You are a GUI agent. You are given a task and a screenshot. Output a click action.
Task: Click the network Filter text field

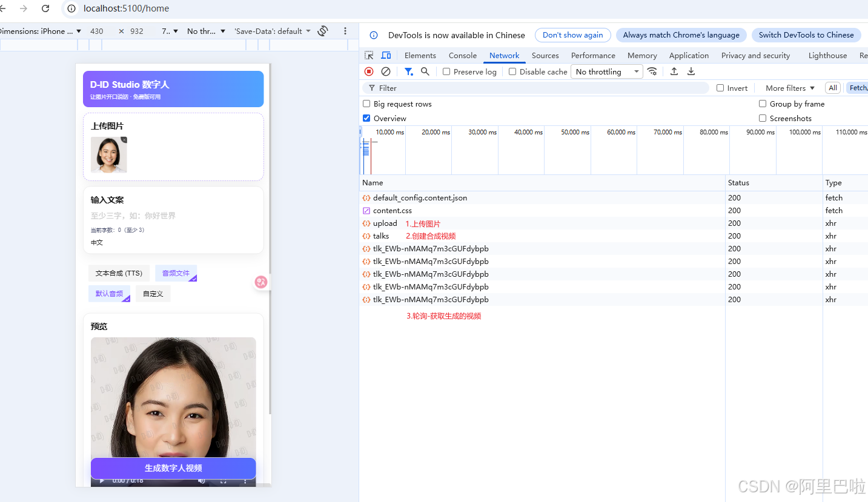[x=536, y=88]
